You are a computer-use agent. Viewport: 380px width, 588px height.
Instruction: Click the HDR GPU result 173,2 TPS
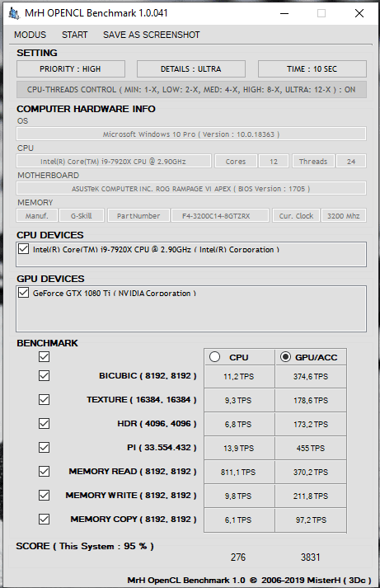tap(311, 424)
